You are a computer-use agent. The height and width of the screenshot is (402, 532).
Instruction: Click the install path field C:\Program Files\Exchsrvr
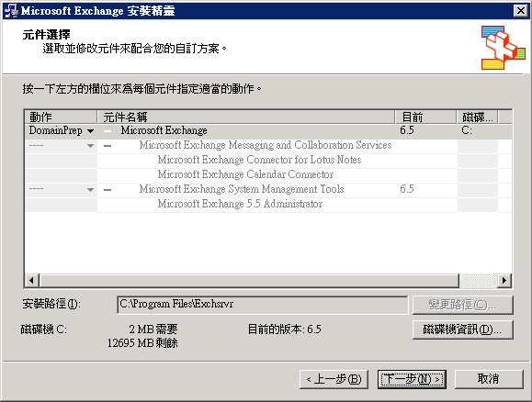click(x=262, y=305)
